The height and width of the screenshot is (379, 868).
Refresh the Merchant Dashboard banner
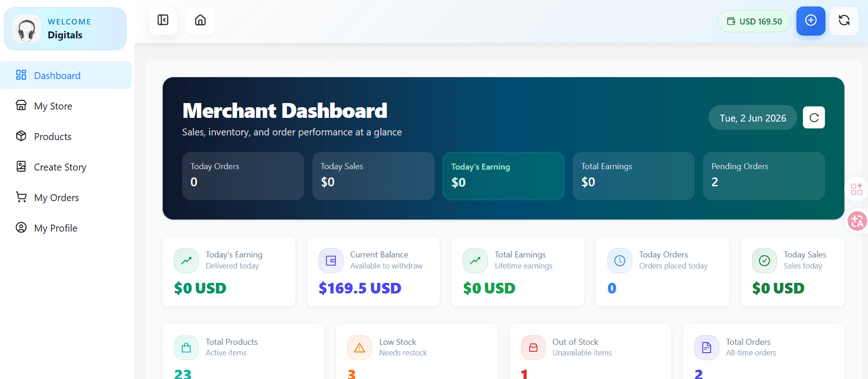(814, 117)
